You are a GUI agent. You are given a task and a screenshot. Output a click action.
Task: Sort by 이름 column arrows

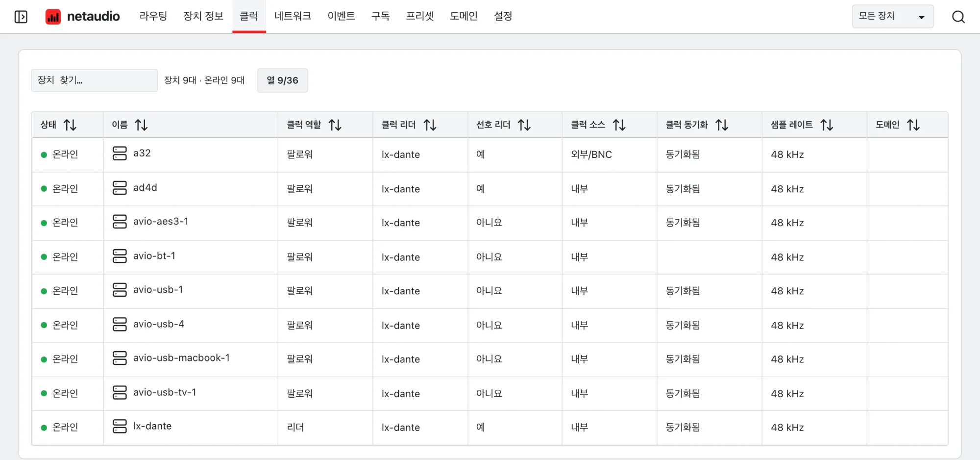(x=141, y=125)
